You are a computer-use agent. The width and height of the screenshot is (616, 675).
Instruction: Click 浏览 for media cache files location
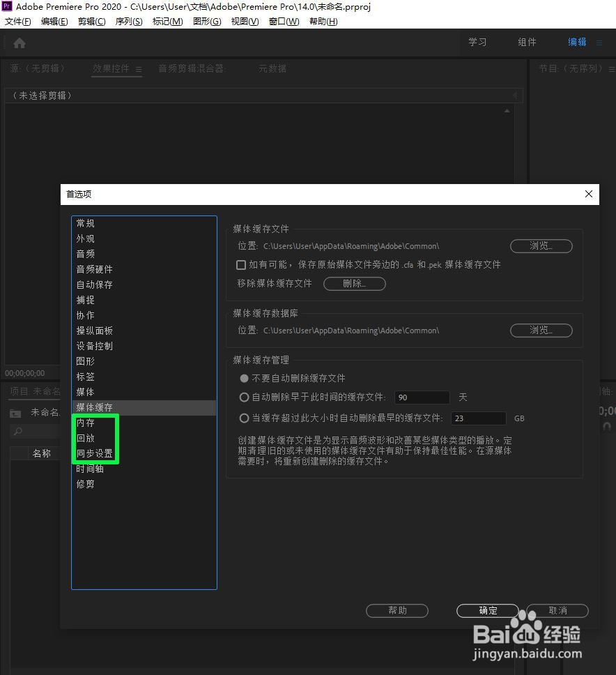[x=541, y=246]
